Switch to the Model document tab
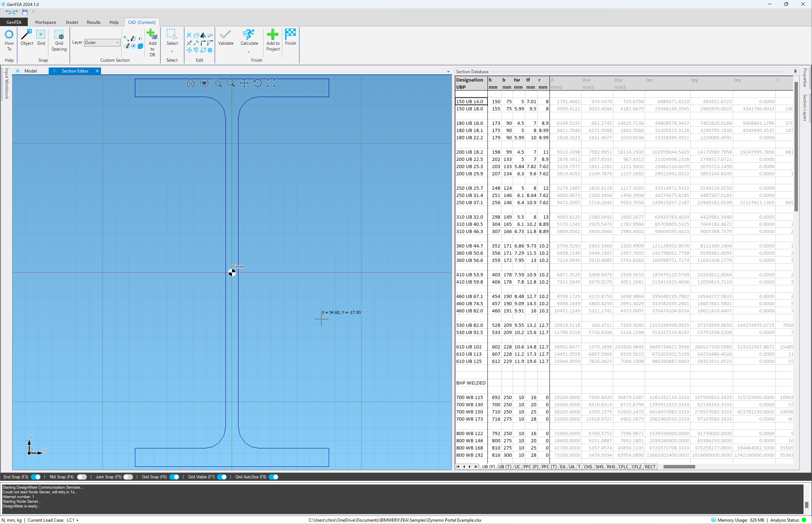812x524 pixels. coord(30,71)
